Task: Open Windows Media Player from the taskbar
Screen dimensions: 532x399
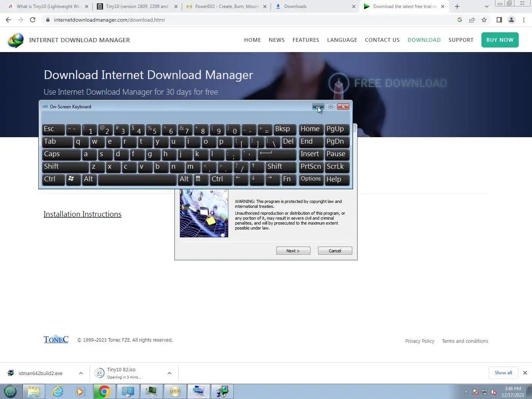Action: tap(81, 391)
